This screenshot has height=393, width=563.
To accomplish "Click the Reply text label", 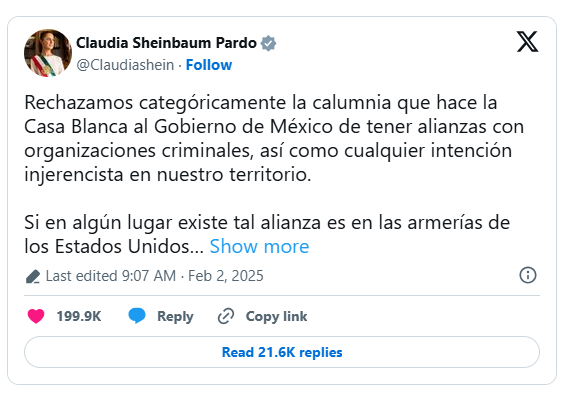I will tap(175, 317).
